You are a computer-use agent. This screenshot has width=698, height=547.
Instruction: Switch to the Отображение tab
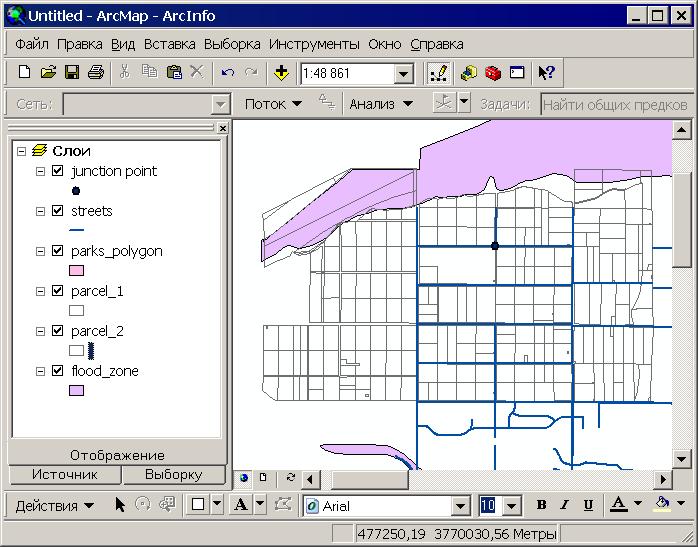pyautogui.click(x=117, y=455)
